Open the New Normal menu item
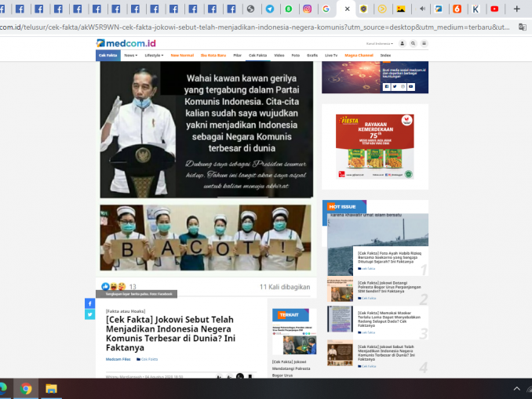Screen dimensions: 532x399 pyautogui.click(x=182, y=55)
